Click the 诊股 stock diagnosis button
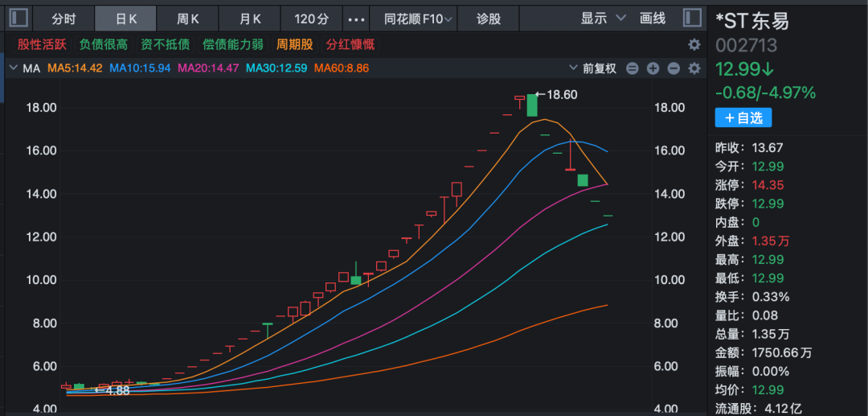The width and height of the screenshot is (868, 416). click(x=488, y=19)
